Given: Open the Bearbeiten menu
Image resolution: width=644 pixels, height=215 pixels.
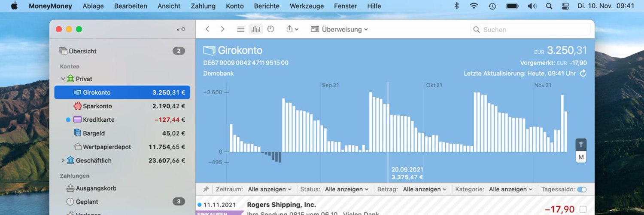Looking at the screenshot, I should 131,6.
